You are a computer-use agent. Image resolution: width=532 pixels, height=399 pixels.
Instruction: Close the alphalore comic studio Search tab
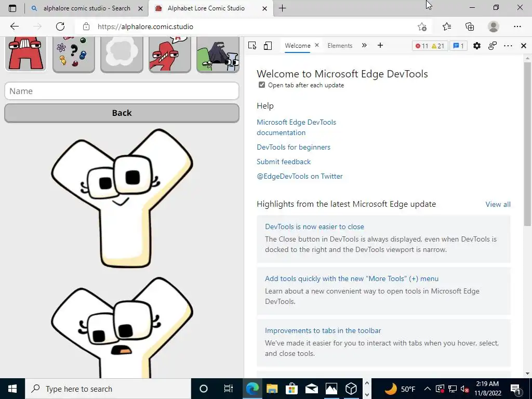[x=140, y=8]
